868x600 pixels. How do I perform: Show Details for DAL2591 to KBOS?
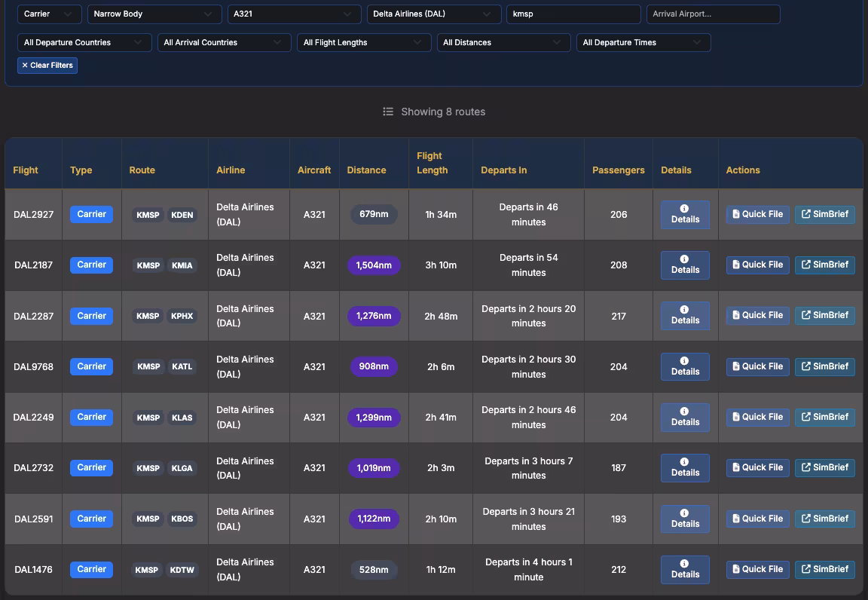685,519
